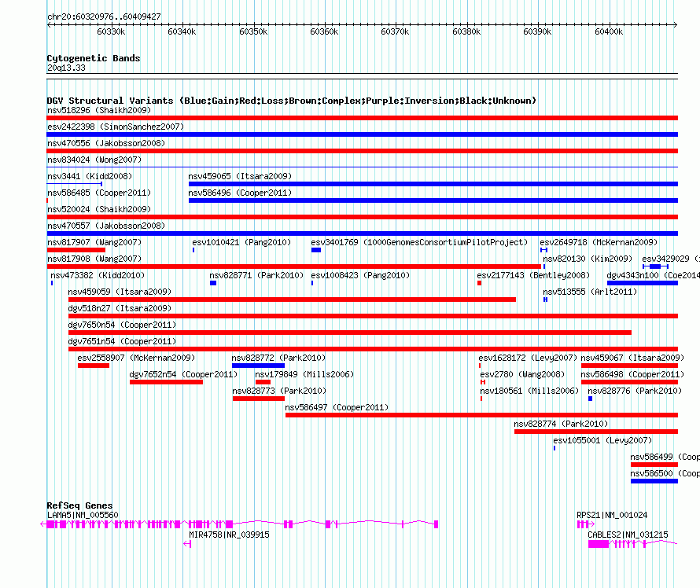Viewport: 700px width, 588px height.
Task: Click chr20:60320976..60409427 coordinate text
Action: tap(104, 17)
